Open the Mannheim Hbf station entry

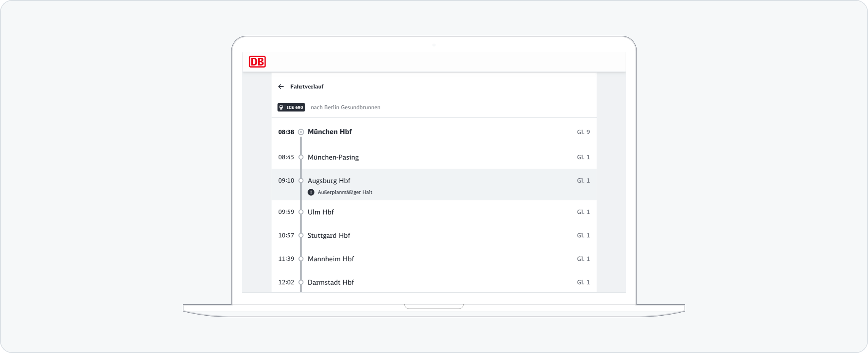click(331, 259)
